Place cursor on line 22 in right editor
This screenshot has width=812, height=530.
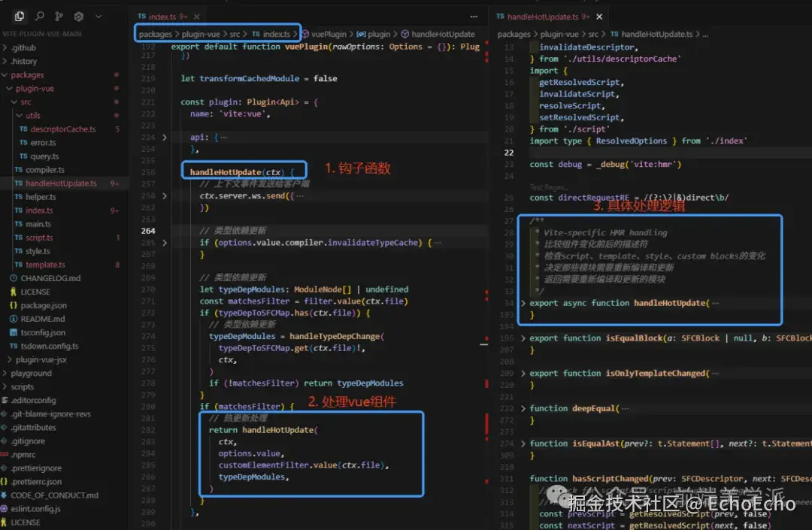pos(509,153)
